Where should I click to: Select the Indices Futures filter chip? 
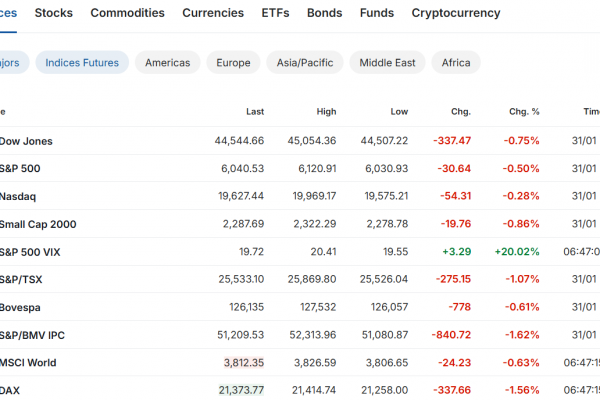click(x=82, y=62)
